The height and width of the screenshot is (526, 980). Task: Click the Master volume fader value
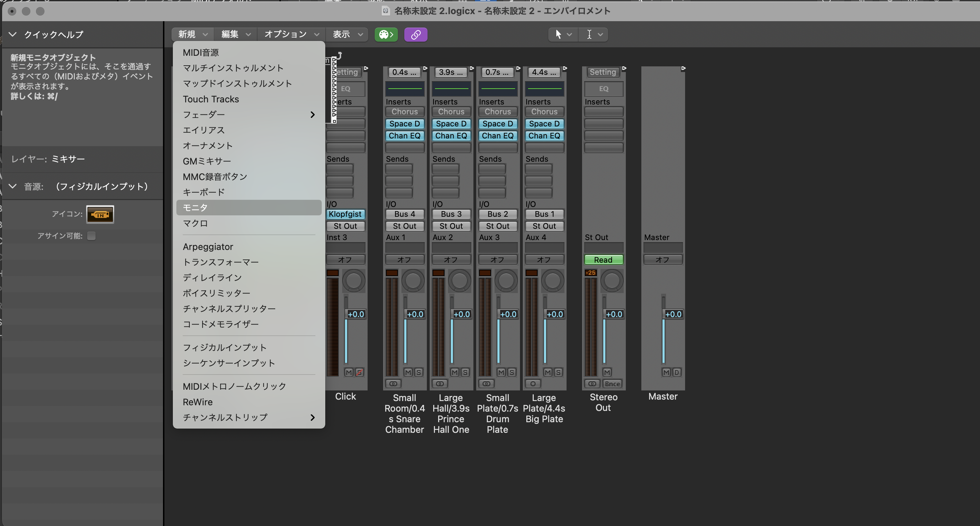673,315
